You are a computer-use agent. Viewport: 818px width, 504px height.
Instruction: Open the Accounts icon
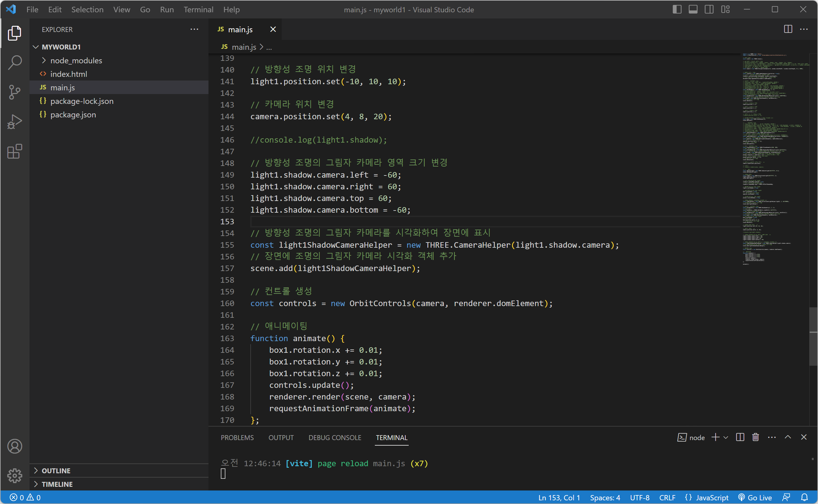point(15,446)
